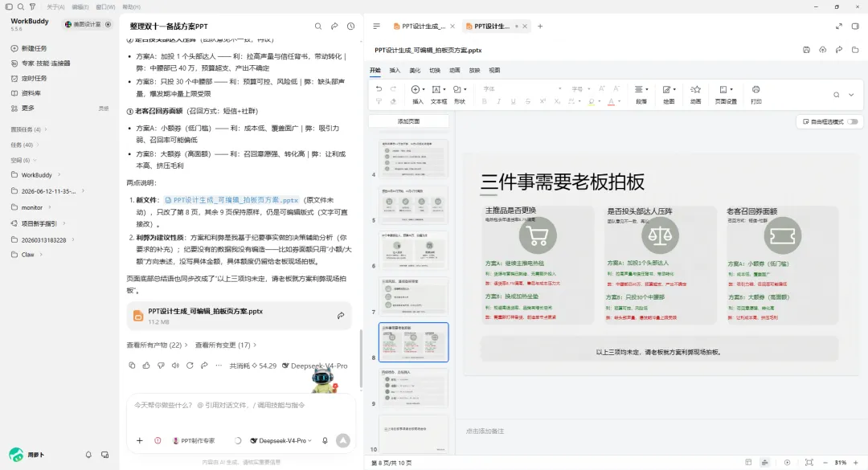Open the 窗口(W) menu
The image size is (868, 470).
pos(105,6)
